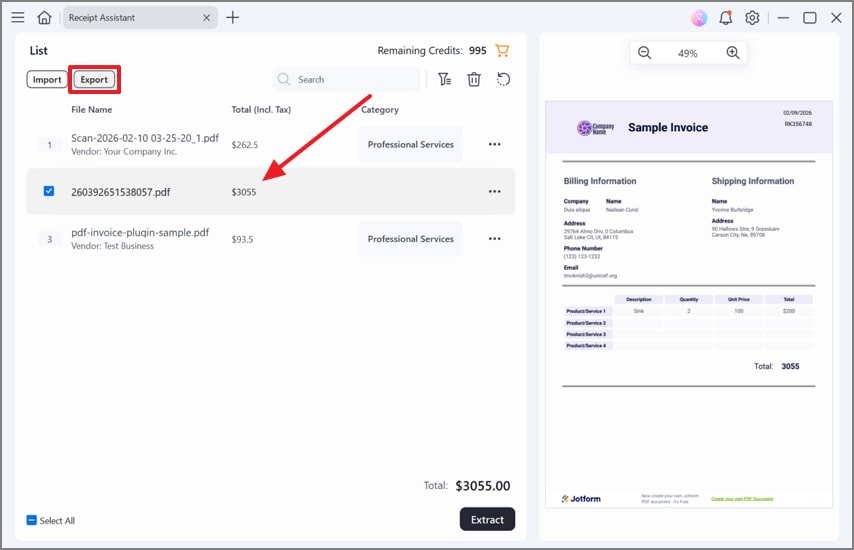Click the $93.5 total value
This screenshot has width=854, height=550.
(x=242, y=239)
